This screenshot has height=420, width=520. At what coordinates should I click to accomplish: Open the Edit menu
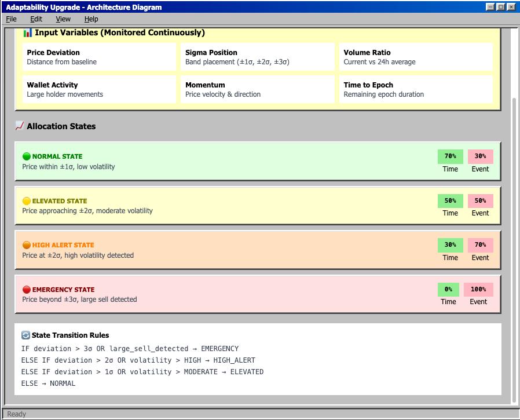tap(36, 19)
